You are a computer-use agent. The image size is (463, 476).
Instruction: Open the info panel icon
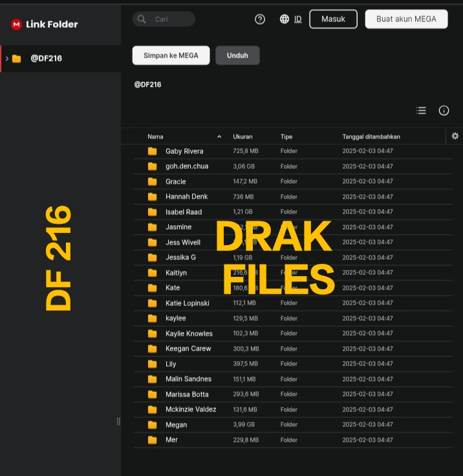pos(444,111)
